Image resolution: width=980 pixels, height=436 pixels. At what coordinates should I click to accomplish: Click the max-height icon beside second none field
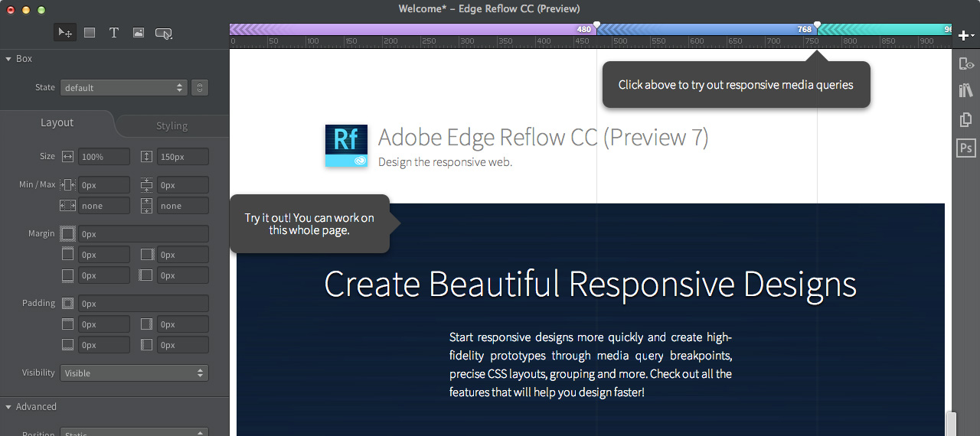click(147, 206)
